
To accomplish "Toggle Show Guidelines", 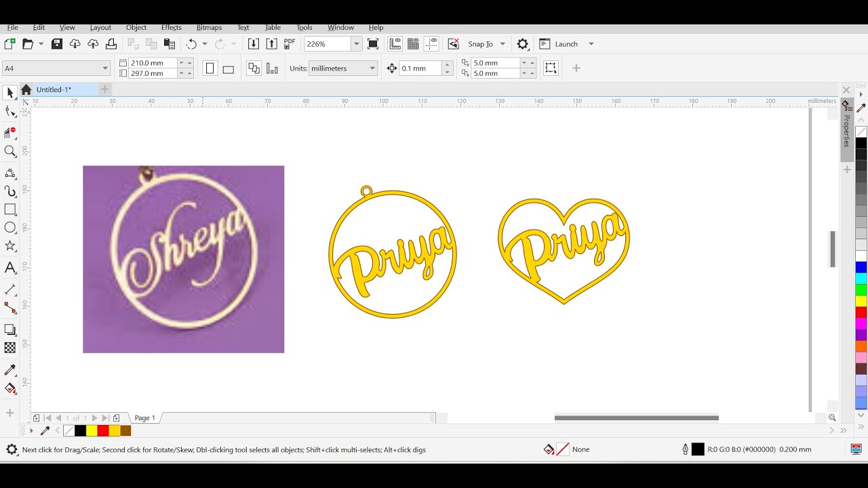I will click(431, 44).
